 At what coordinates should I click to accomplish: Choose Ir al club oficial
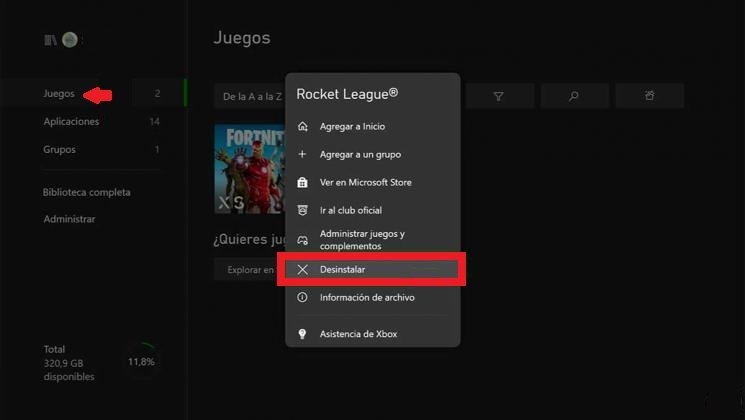[x=373, y=210]
